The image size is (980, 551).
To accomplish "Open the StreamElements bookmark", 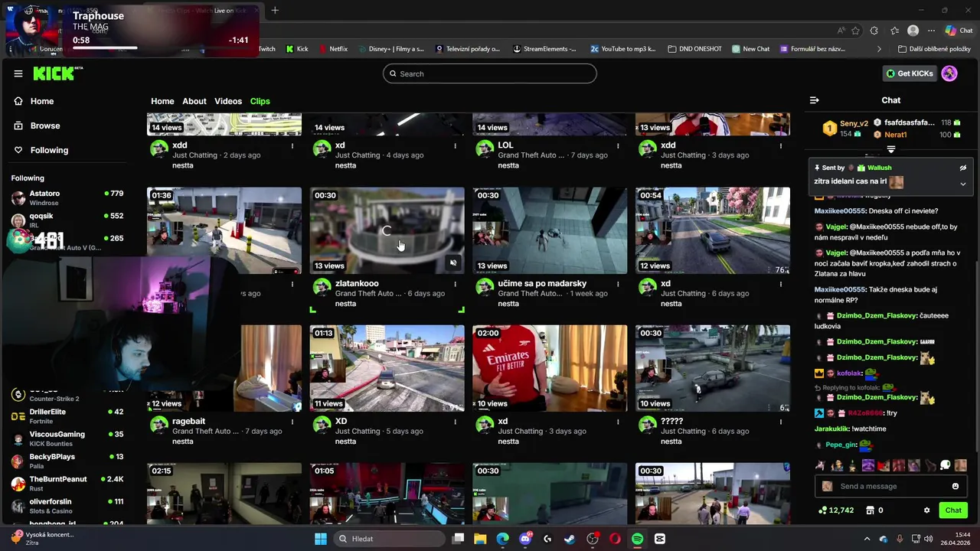I will 544,49.
